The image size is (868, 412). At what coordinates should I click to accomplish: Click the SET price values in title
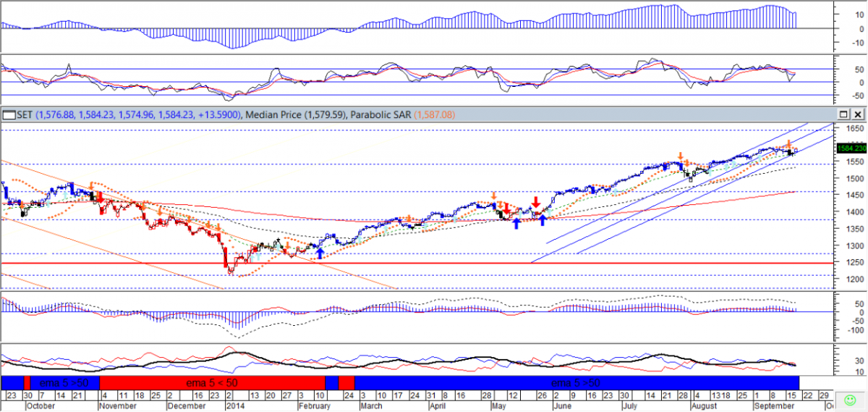(137, 114)
